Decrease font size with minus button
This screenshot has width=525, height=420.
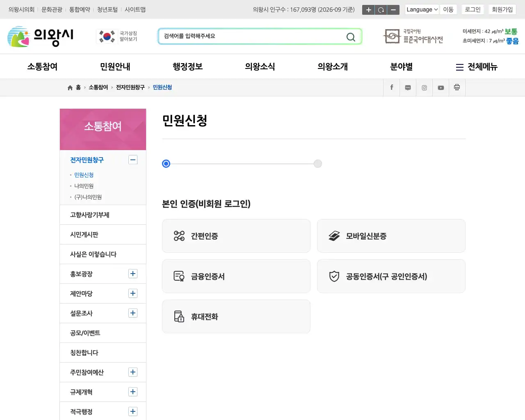point(393,10)
